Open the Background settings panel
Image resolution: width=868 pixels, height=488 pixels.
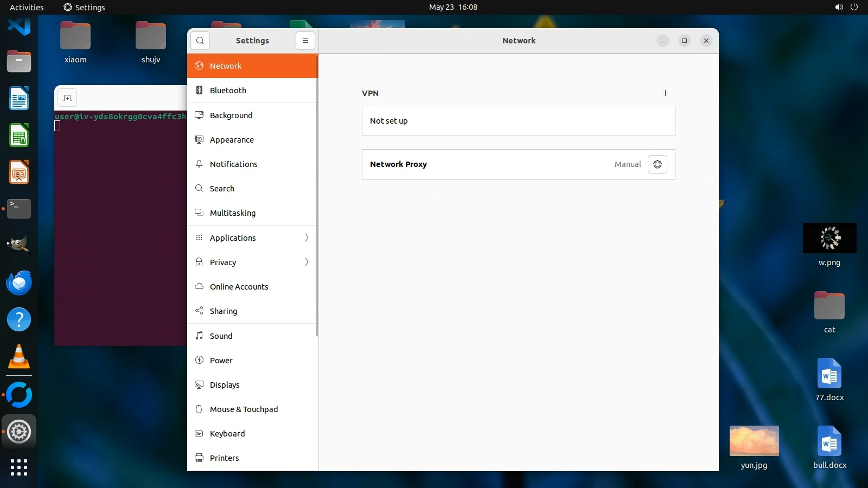pos(231,115)
